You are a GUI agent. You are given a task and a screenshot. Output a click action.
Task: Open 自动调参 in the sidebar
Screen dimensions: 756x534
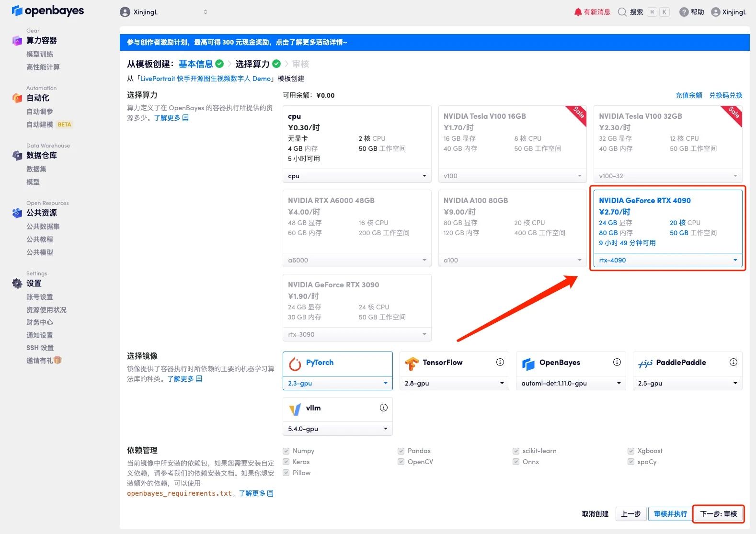(40, 112)
